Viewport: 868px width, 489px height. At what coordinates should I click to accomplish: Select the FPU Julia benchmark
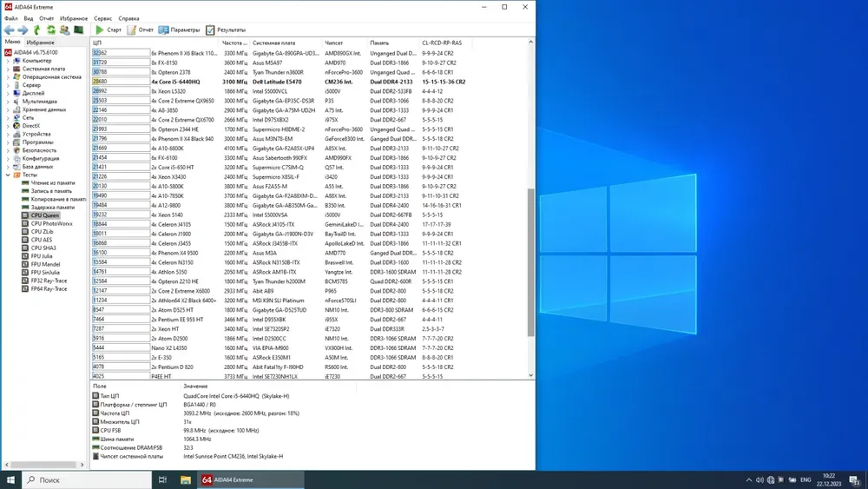coord(42,256)
